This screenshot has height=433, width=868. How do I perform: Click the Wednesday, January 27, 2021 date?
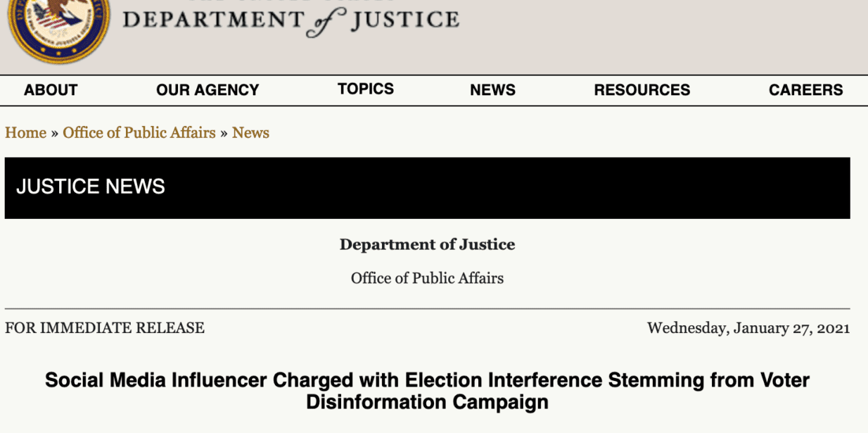tap(748, 328)
